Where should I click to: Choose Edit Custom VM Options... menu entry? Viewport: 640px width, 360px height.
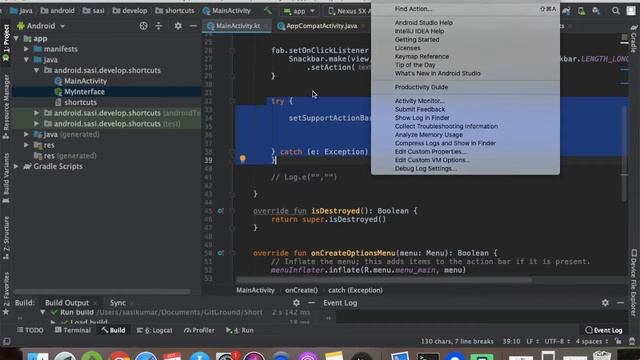(x=465, y=160)
